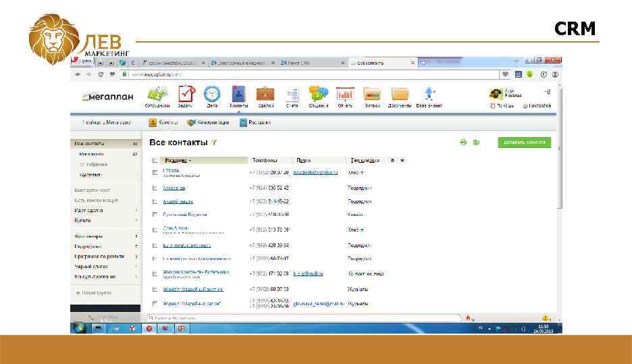Tick checkbox for the +7 (922) 513 78 39 row
The width and height of the screenshot is (632, 364).
point(155,230)
